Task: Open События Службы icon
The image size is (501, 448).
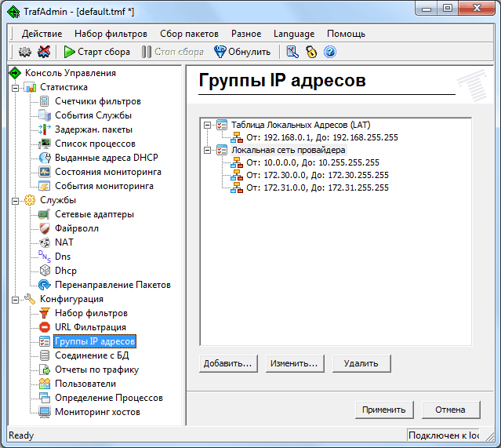Action: [x=45, y=115]
